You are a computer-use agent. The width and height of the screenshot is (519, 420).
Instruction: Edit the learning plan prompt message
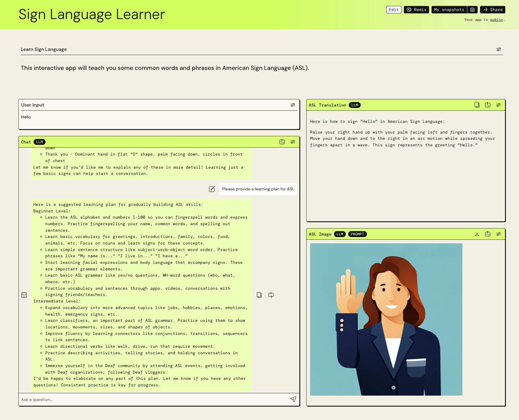click(212, 189)
